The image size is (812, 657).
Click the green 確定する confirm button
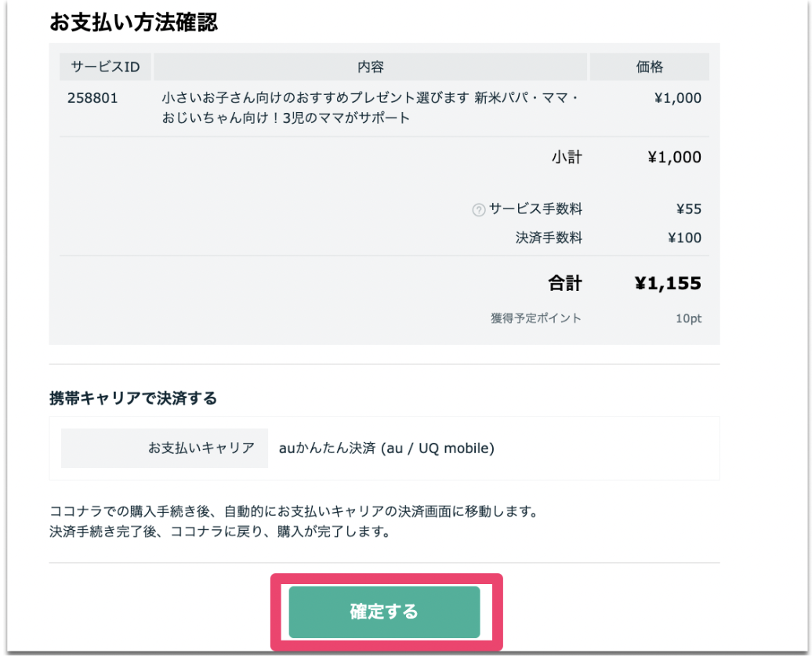384,612
